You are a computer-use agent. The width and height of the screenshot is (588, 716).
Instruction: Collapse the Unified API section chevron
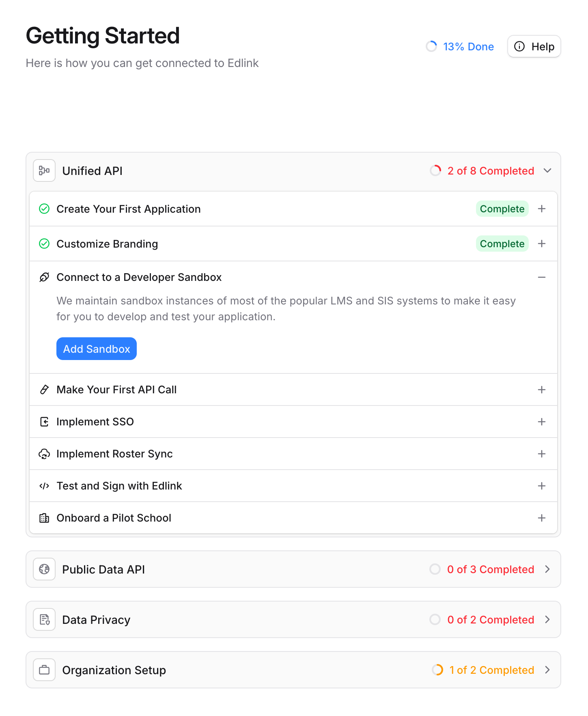click(x=547, y=170)
